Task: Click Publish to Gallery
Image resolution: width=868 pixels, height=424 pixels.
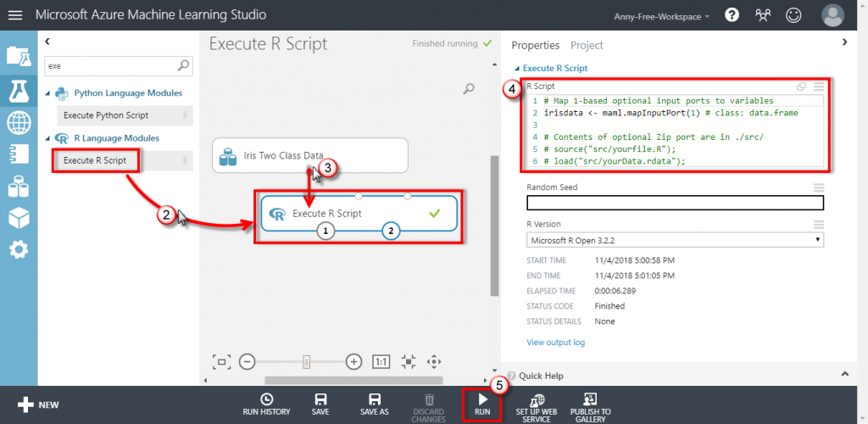Action: pyautogui.click(x=590, y=408)
